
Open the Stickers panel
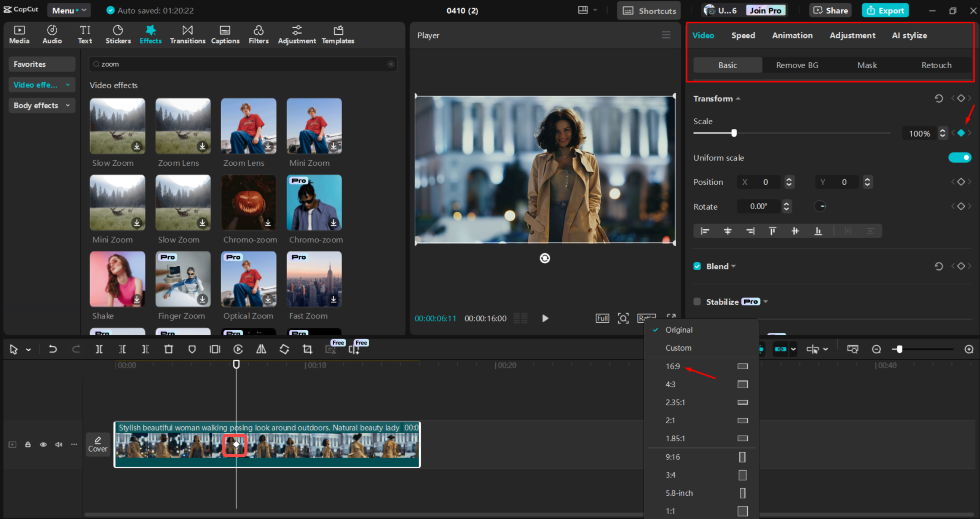coord(118,34)
